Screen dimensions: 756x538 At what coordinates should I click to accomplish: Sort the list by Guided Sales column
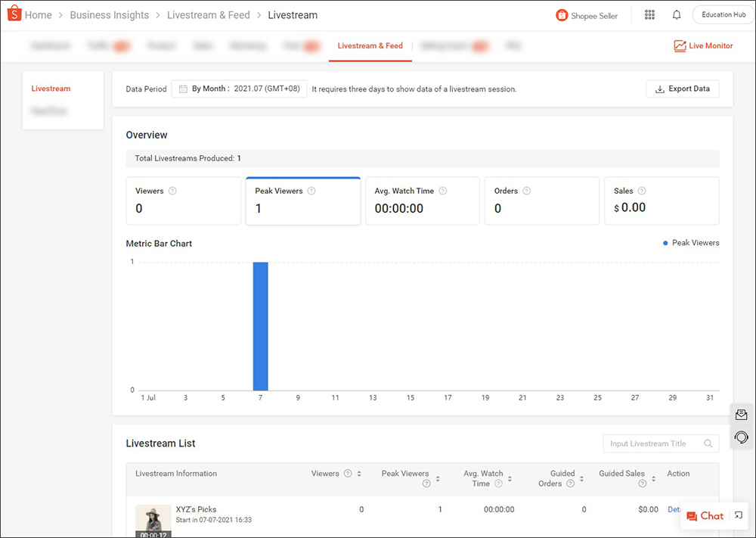tap(653, 479)
